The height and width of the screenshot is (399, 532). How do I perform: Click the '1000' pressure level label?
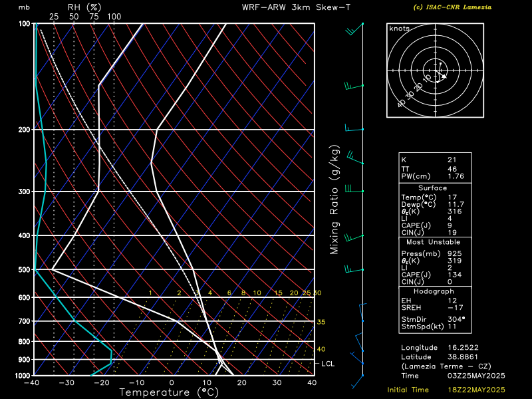[x=23, y=376]
